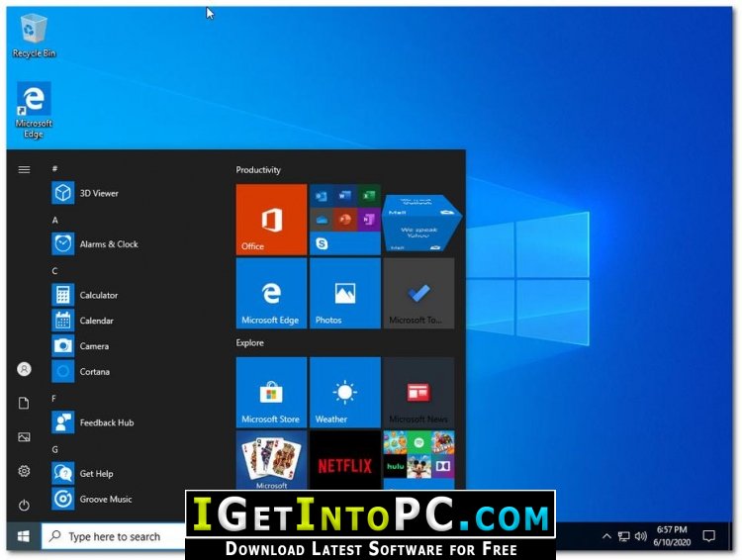Open the Microsoft News tile

click(418, 393)
